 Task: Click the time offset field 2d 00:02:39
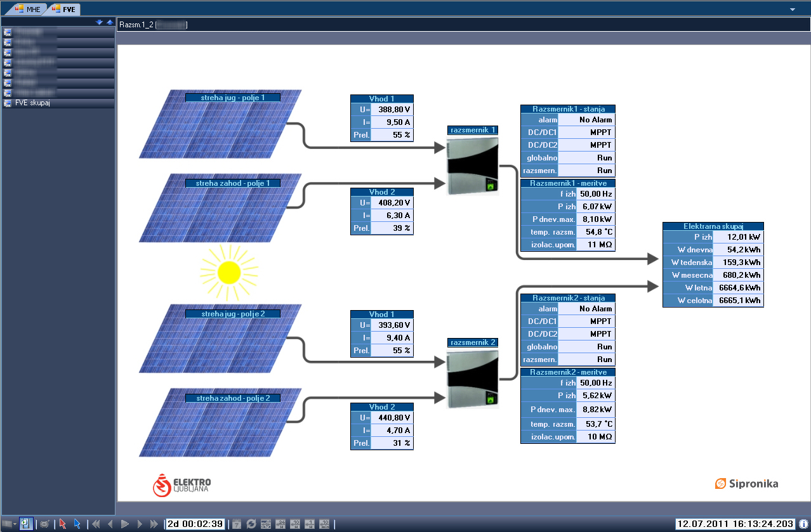coord(195,524)
